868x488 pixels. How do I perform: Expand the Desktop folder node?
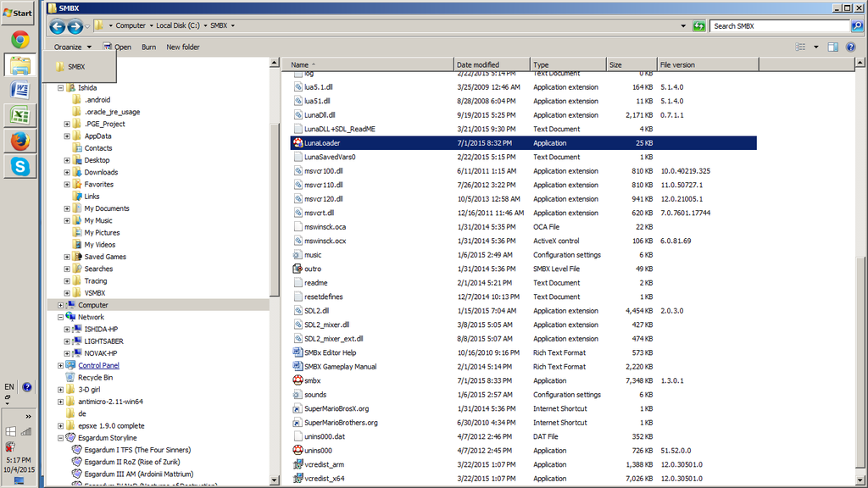pyautogui.click(x=67, y=160)
